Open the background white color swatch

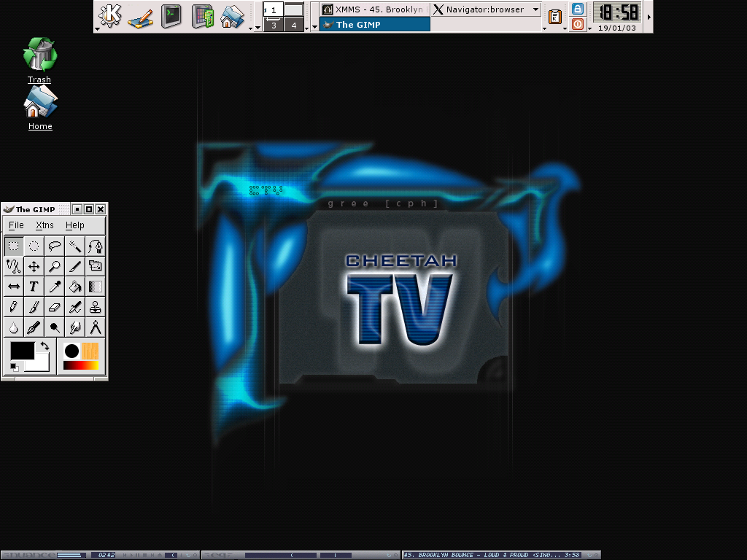(42, 365)
